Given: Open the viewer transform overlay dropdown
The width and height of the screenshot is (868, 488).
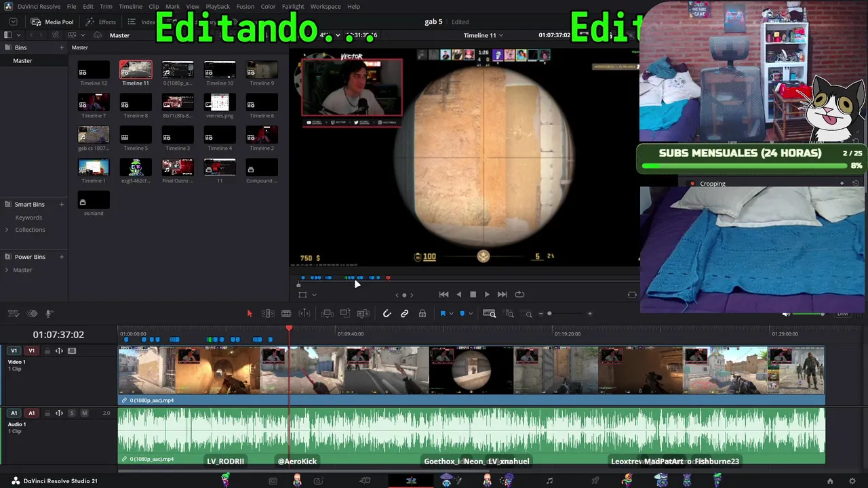Looking at the screenshot, I should 314,295.
